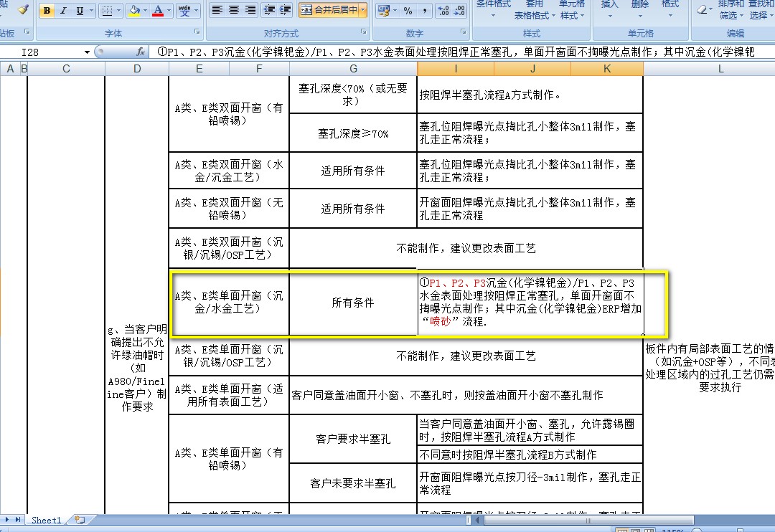Open borders dropdown arrow

(x=118, y=10)
